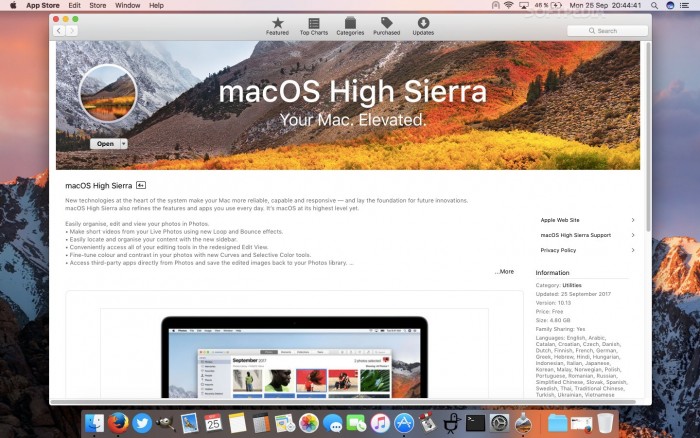700x438 pixels.
Task: Open the blue folder stack in Dock
Action: tap(558, 423)
